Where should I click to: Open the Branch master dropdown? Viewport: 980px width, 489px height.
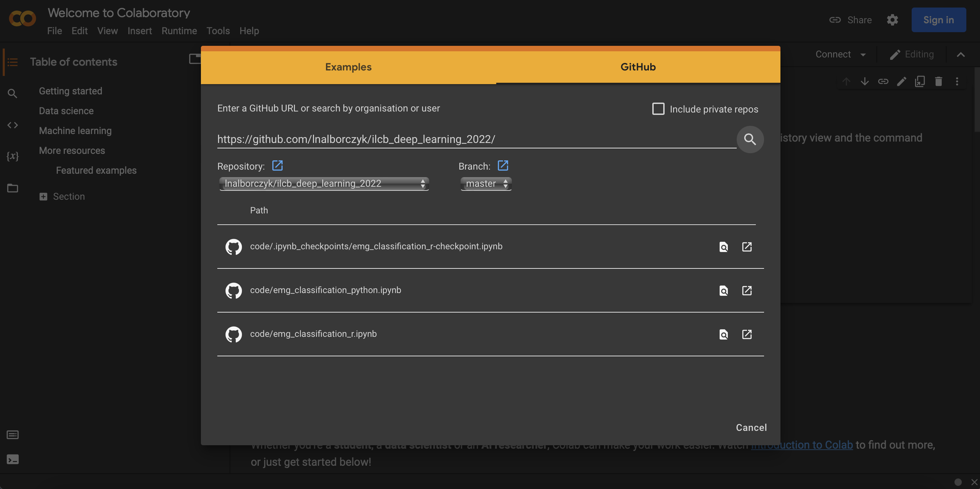point(486,184)
